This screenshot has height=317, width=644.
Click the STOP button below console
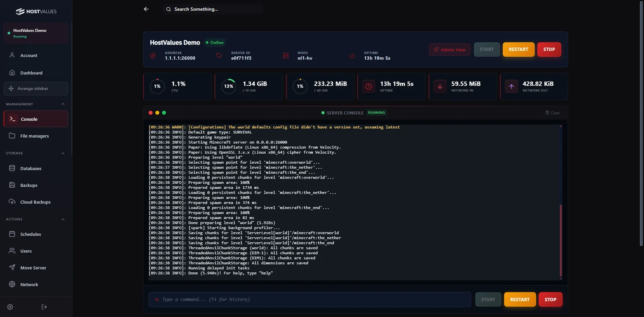551,300
